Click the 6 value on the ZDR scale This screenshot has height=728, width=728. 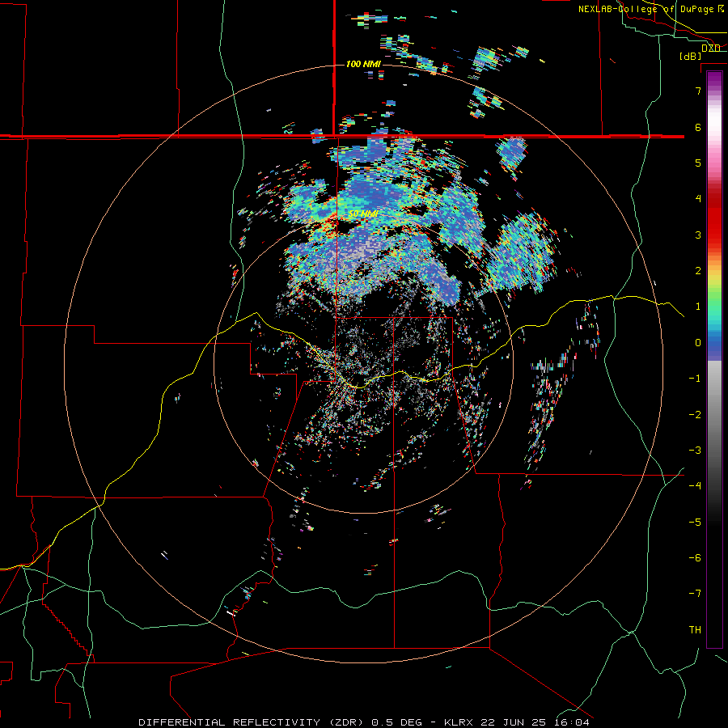(698, 127)
